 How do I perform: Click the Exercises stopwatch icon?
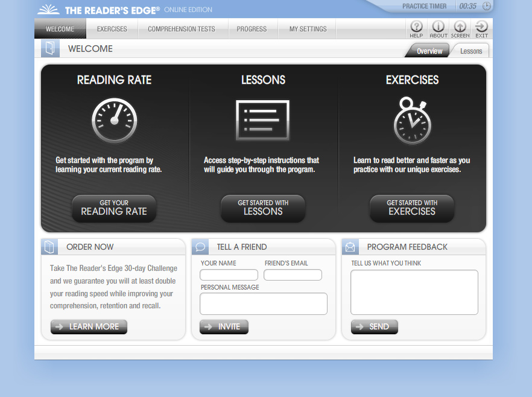(x=412, y=121)
